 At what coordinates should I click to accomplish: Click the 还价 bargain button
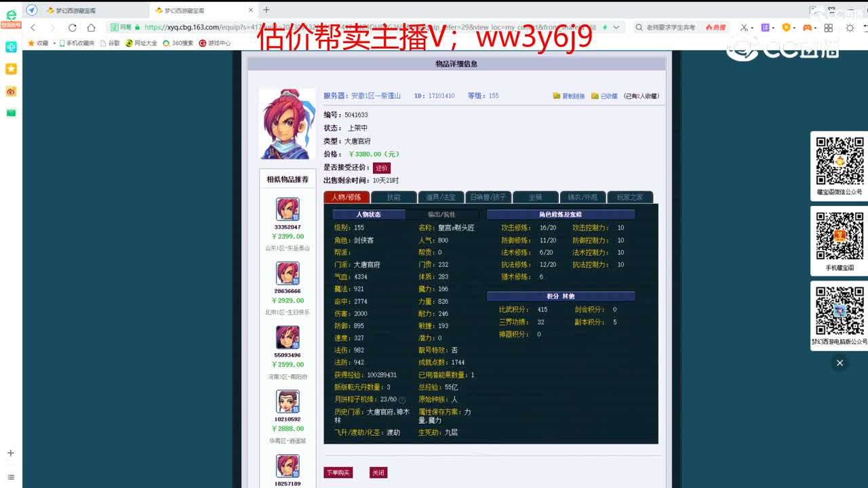point(381,167)
